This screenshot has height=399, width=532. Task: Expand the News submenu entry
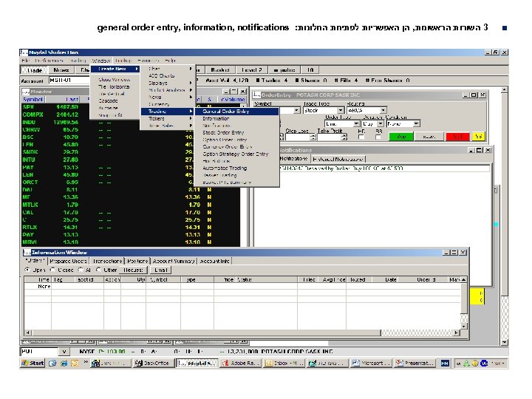coord(168,97)
